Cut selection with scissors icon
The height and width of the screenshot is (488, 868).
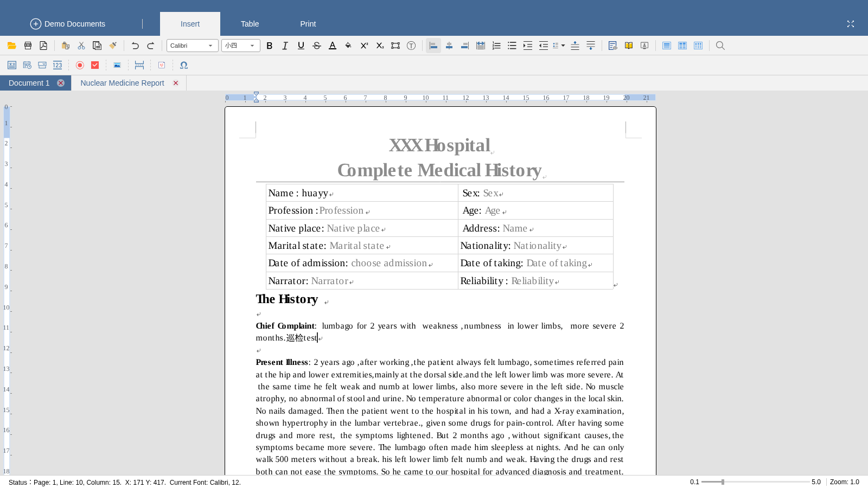[x=81, y=46]
